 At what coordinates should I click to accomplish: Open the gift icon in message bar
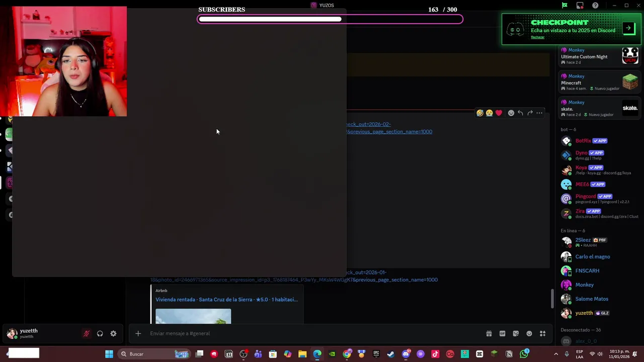(489, 333)
